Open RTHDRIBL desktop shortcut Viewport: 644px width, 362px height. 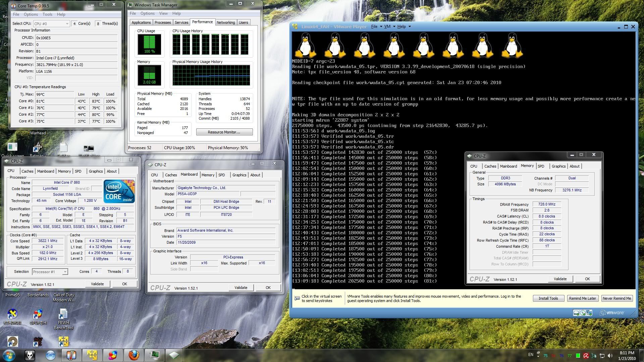tap(12, 317)
